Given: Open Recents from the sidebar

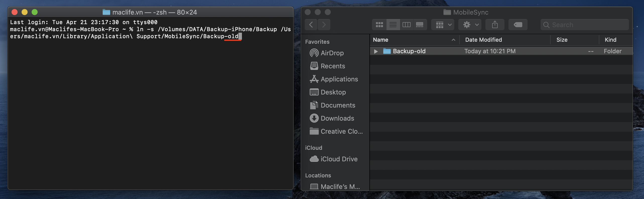Looking at the screenshot, I should tap(333, 66).
